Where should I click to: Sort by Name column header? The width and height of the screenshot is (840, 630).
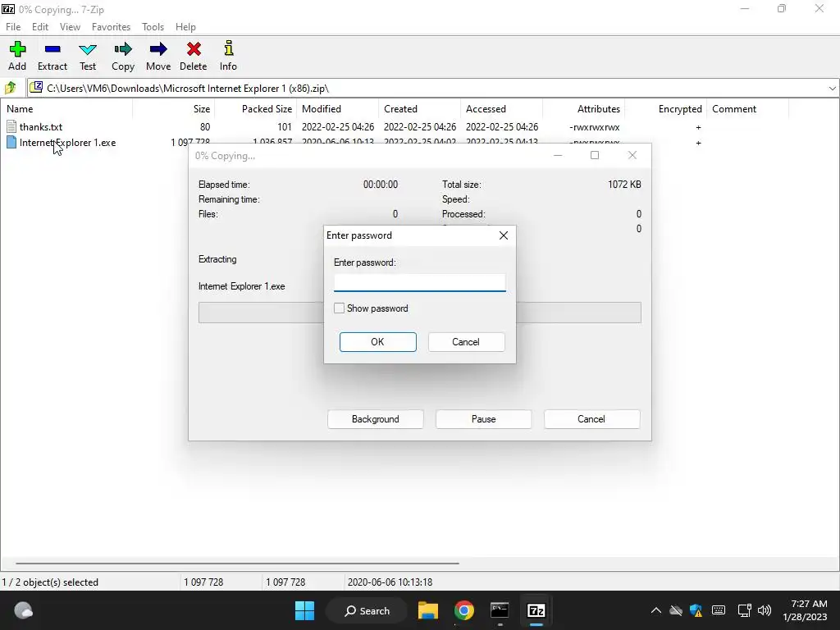pyautogui.click(x=67, y=109)
